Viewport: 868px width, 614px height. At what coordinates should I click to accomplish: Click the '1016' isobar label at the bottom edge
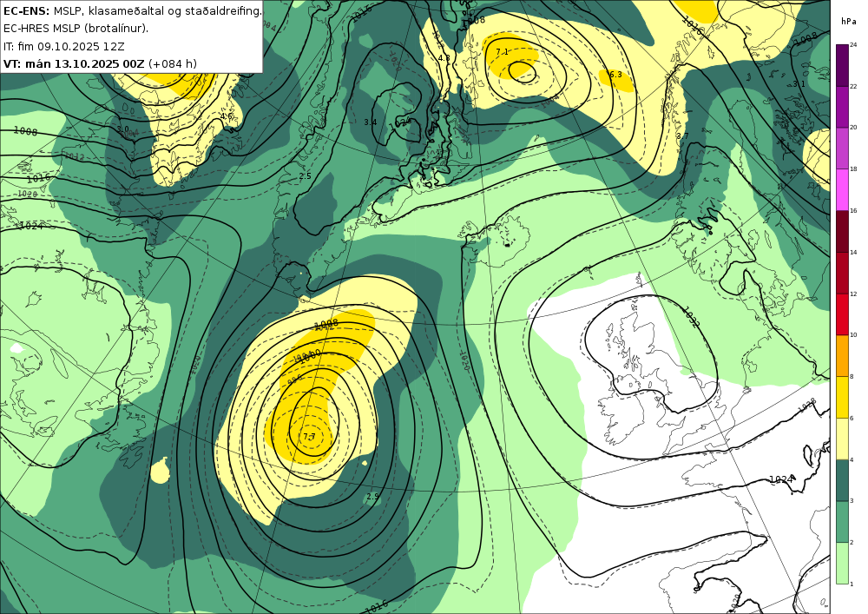click(x=378, y=606)
